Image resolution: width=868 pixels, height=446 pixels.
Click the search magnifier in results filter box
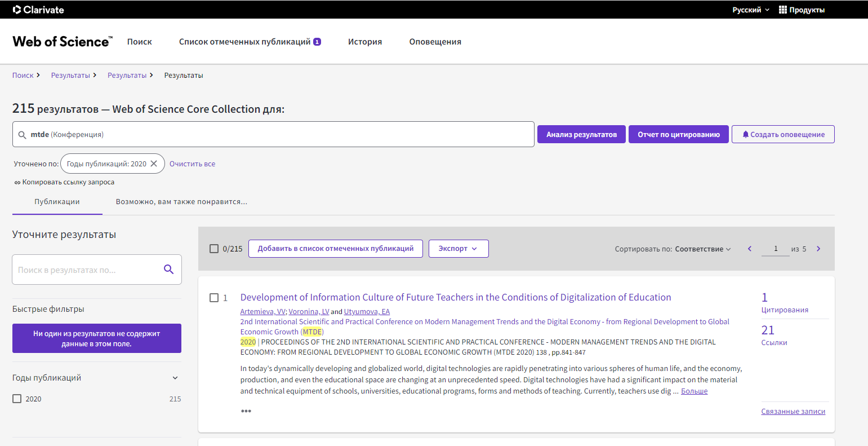pyautogui.click(x=168, y=270)
